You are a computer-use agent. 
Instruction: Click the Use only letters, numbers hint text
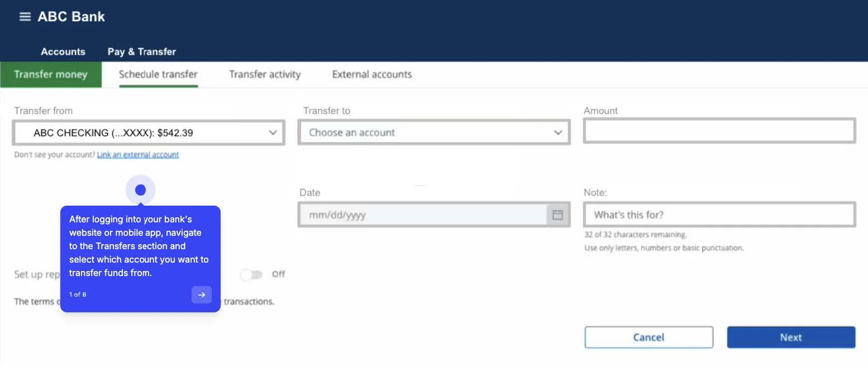[x=664, y=248]
